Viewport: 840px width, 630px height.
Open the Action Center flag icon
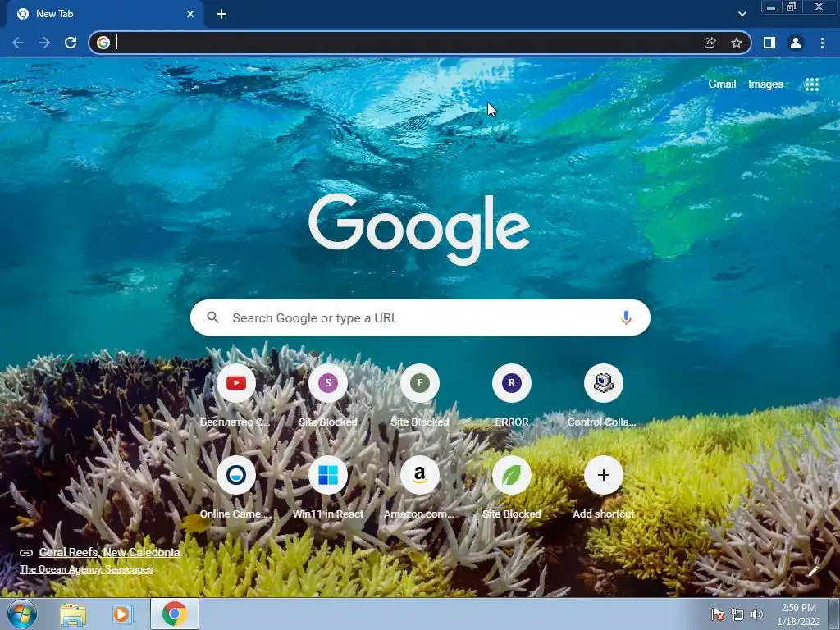pos(717,614)
